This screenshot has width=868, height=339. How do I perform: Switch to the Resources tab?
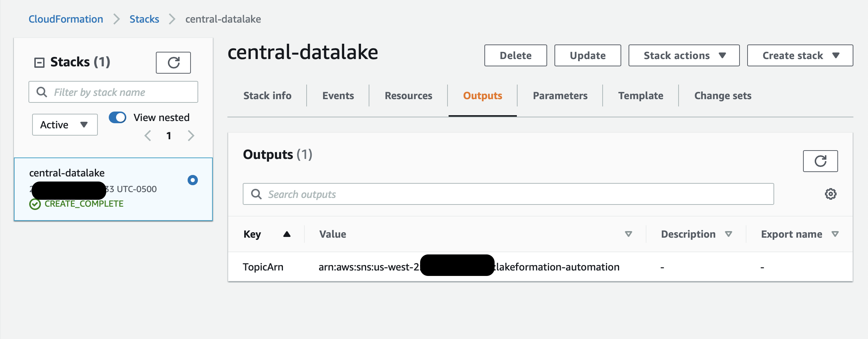[408, 96]
